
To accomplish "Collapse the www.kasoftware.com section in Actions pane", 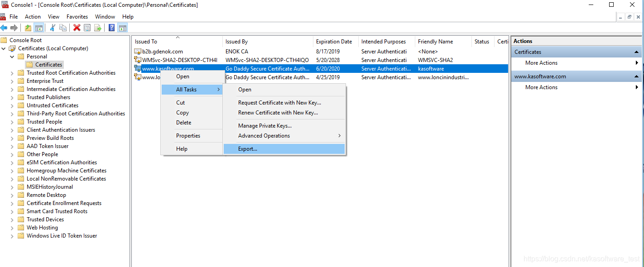I will click(x=636, y=76).
